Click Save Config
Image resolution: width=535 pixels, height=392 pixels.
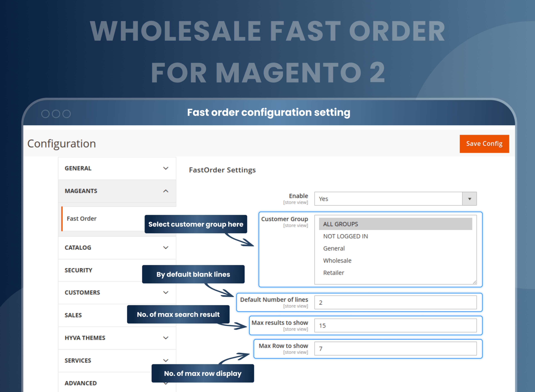tap(484, 144)
